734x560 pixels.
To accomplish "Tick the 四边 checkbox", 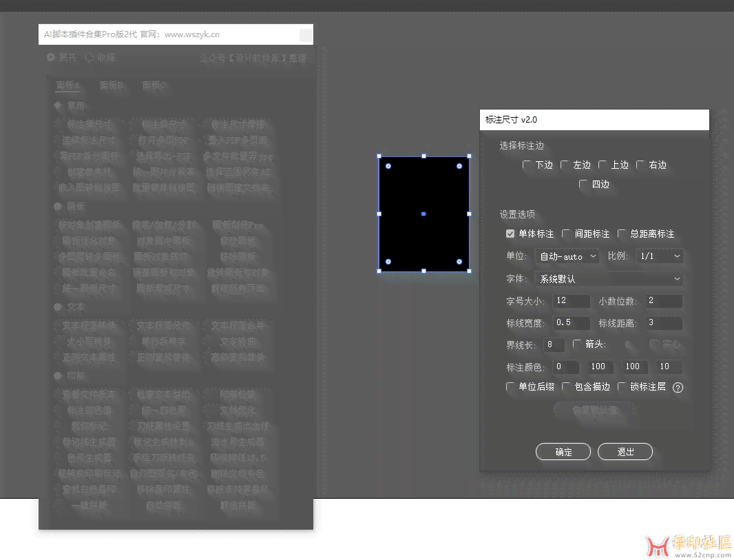I will (583, 184).
